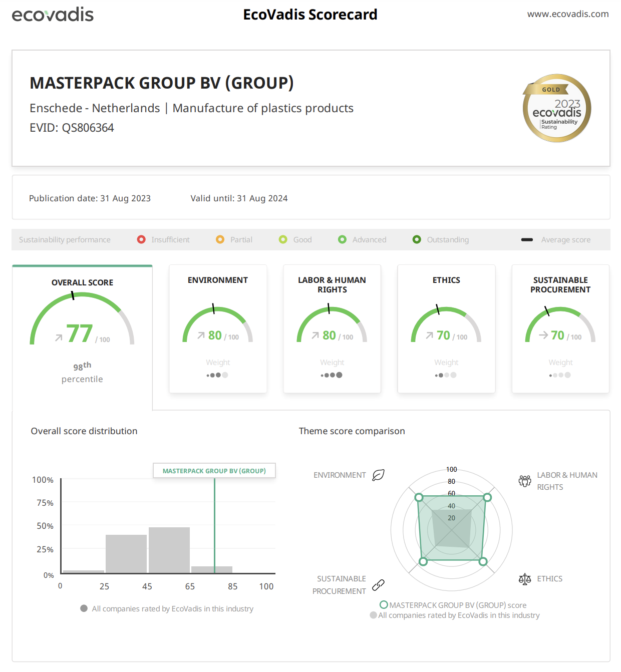Toggle All companies legend under distribution chart
621x672 pixels.
click(167, 609)
